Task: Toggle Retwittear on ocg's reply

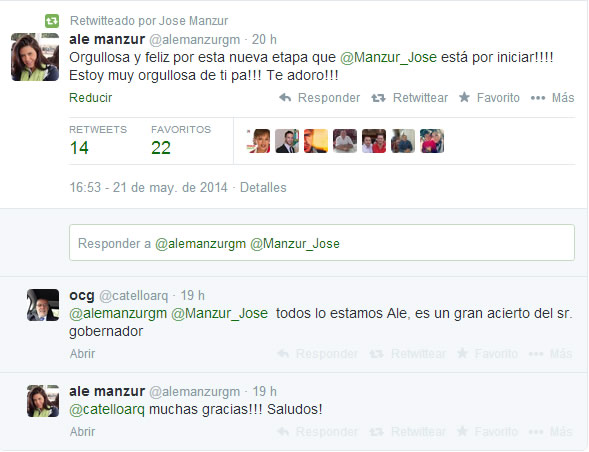Action: pyautogui.click(x=408, y=354)
